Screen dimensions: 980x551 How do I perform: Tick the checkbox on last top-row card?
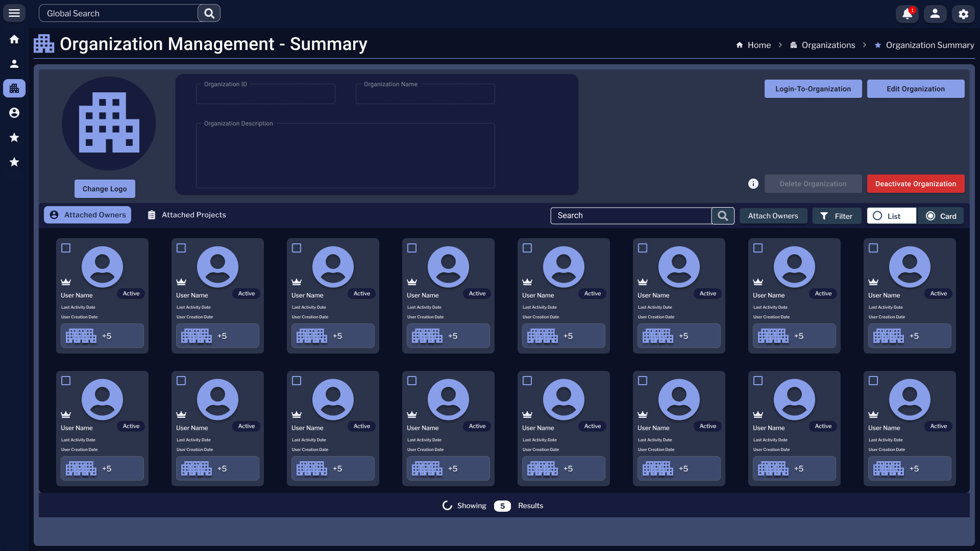pos(873,248)
